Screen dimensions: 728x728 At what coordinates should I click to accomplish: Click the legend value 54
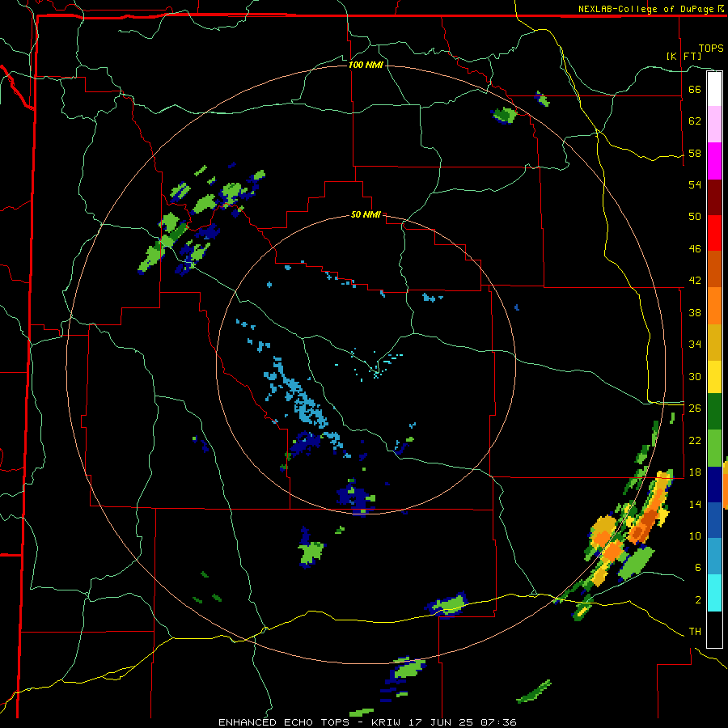695,184
